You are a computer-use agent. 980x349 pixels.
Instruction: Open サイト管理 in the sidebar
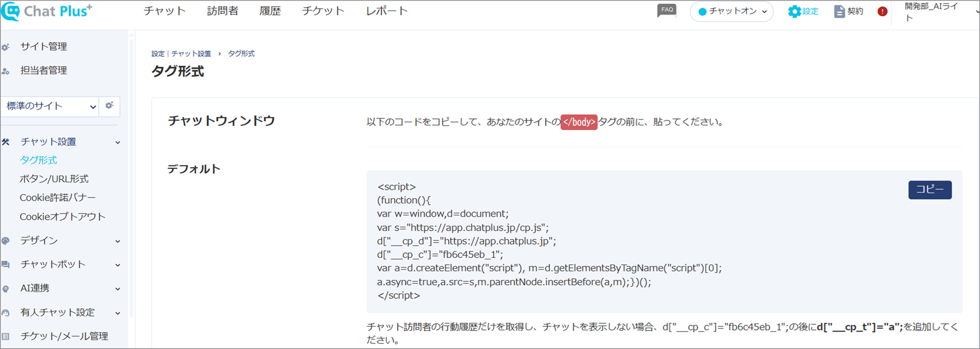point(44,46)
